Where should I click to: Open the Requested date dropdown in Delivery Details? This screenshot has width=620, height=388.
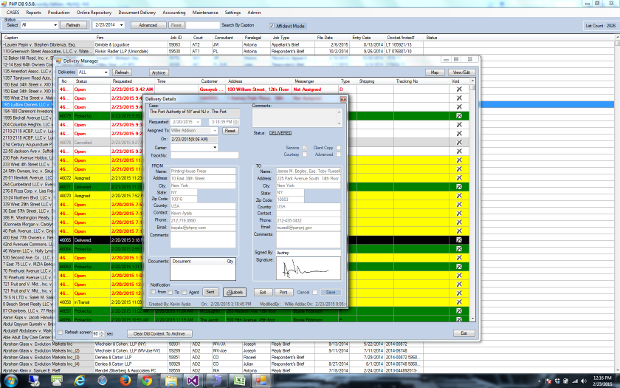(x=198, y=122)
